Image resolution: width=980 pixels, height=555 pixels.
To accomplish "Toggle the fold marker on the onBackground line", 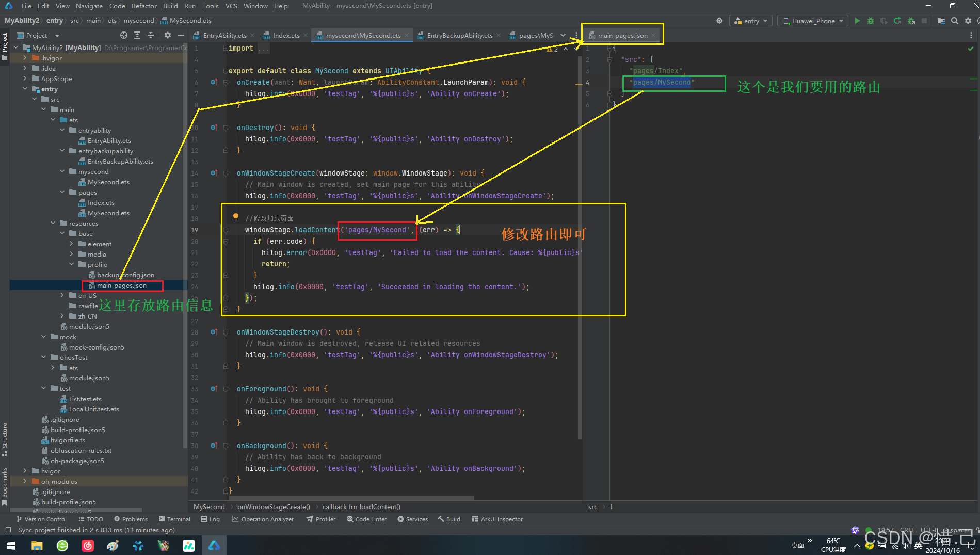I will pyautogui.click(x=226, y=446).
